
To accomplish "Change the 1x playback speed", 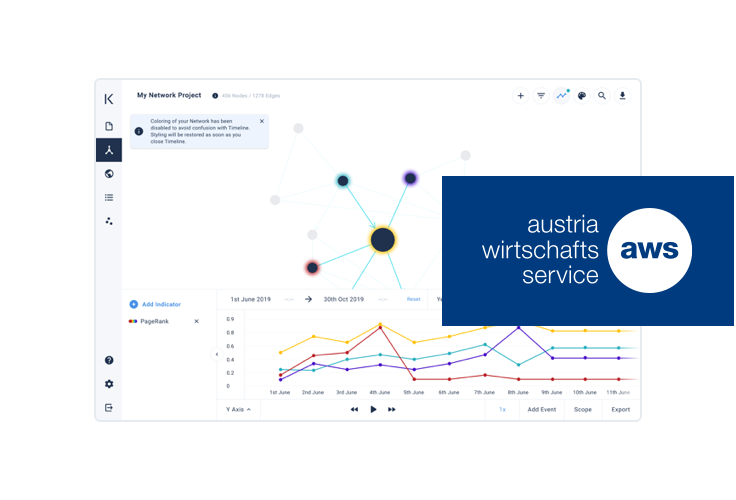I will pos(502,409).
